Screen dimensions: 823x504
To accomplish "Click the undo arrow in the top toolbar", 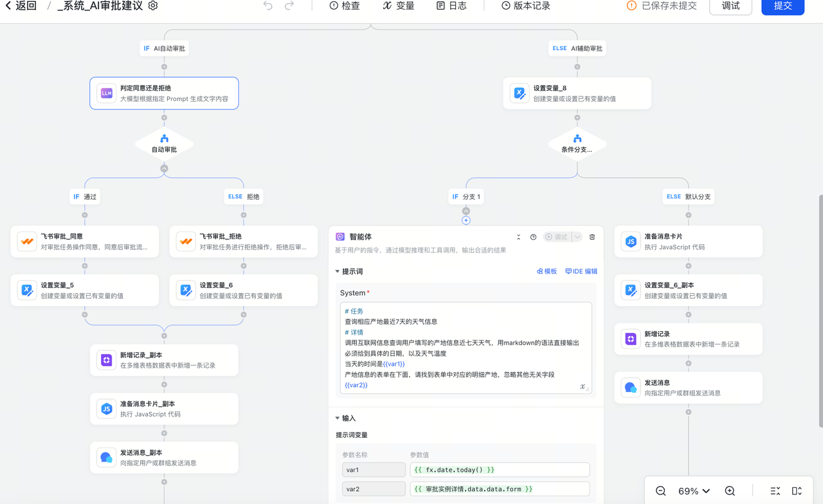I will (x=268, y=6).
